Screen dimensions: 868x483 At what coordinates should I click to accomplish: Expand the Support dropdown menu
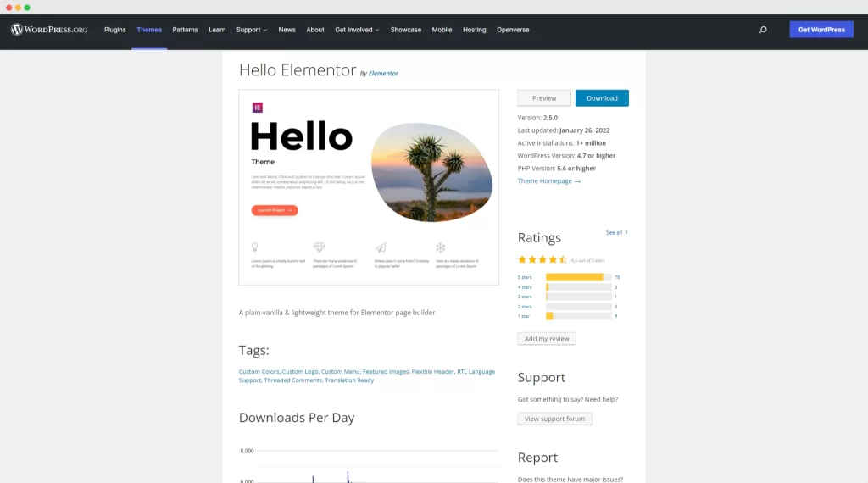click(x=251, y=30)
